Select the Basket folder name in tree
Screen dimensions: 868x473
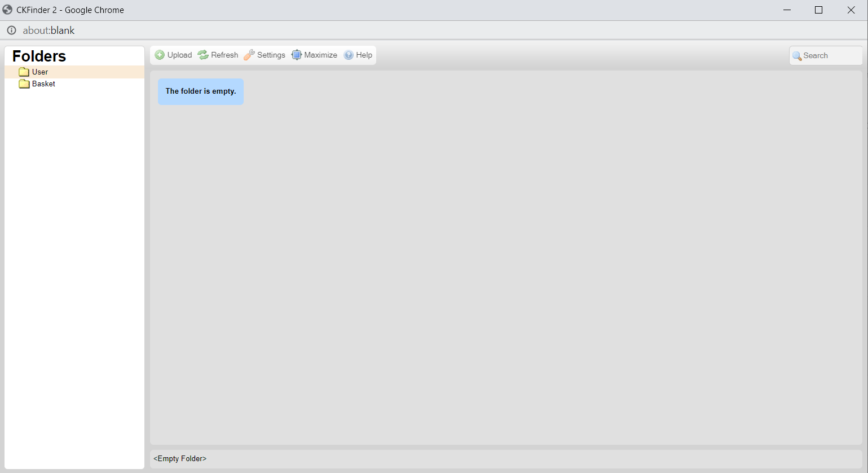click(x=43, y=84)
